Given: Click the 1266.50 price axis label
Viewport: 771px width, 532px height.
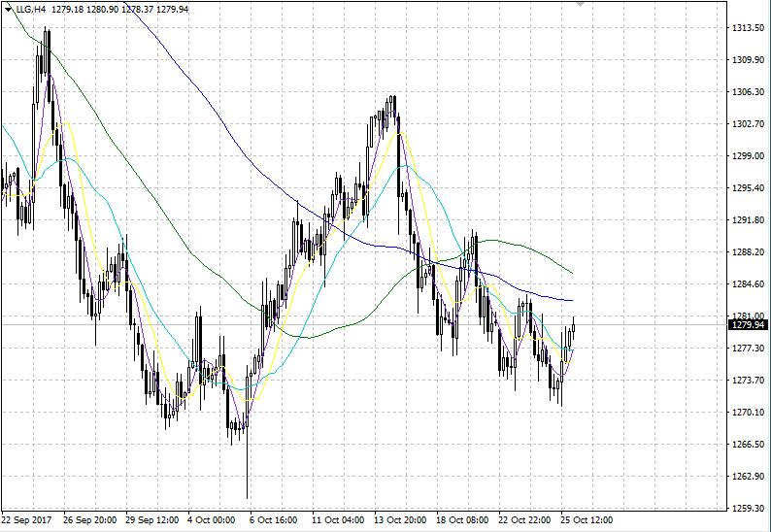Looking at the screenshot, I should tap(748, 444).
